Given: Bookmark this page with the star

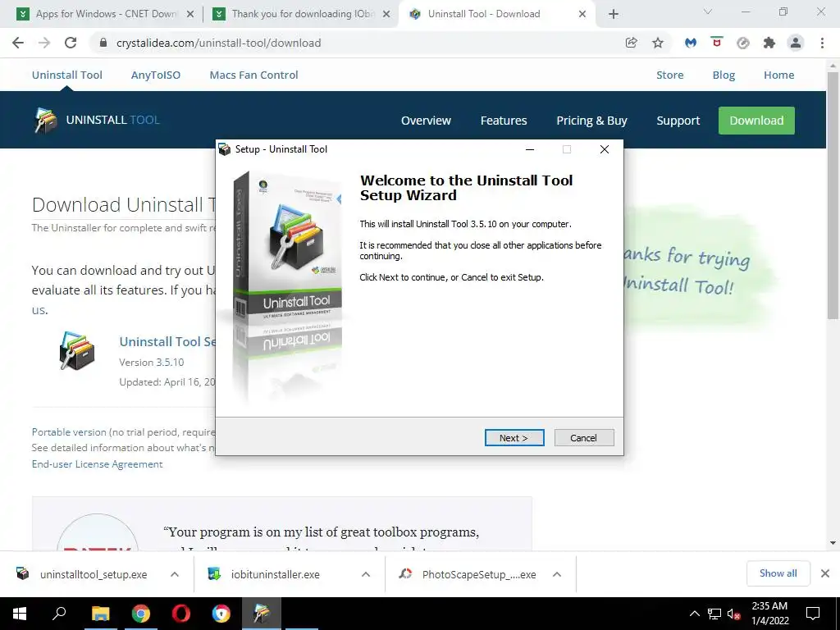Looking at the screenshot, I should [x=657, y=43].
